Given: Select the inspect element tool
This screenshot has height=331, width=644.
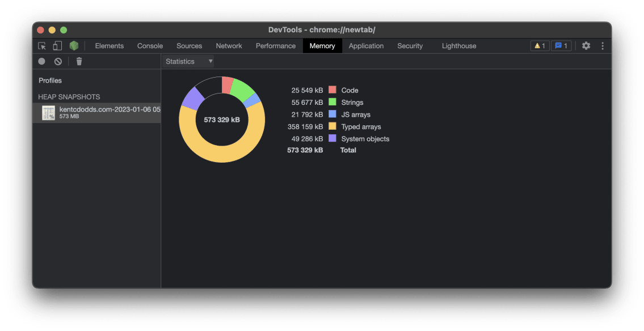Looking at the screenshot, I should 41,46.
